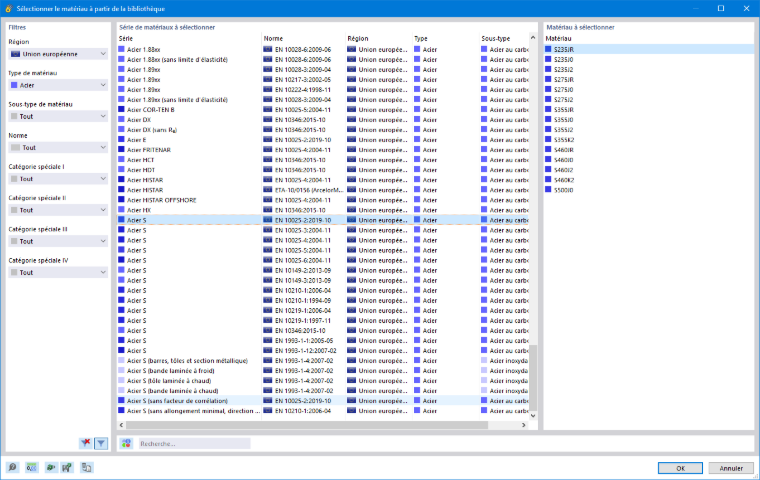Screen dimensions: 760x480
Task: Click the ETA-10/0156 norm cell
Action: pyautogui.click(x=303, y=190)
